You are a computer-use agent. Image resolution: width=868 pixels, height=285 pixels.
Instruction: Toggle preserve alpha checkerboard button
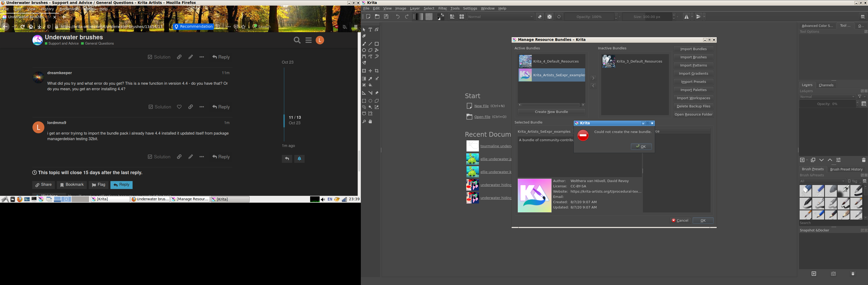tap(549, 17)
